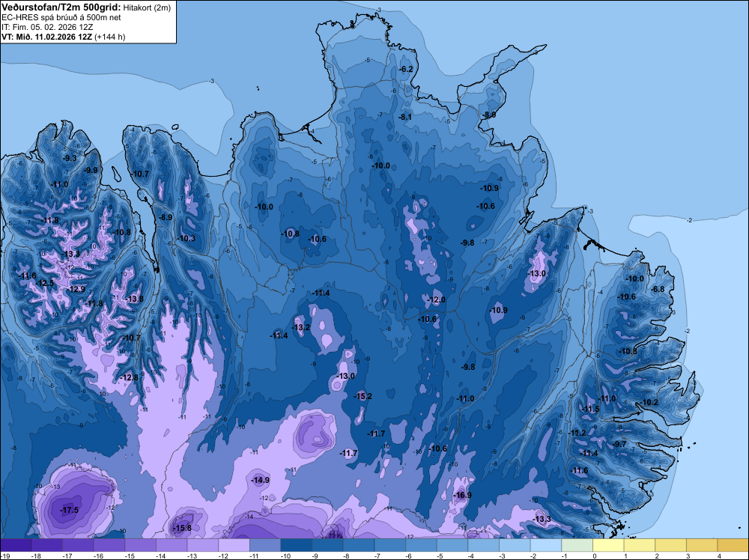
Task: Click the VT: Mið. 11.02.2026 12Z valid time
Action: [46, 37]
